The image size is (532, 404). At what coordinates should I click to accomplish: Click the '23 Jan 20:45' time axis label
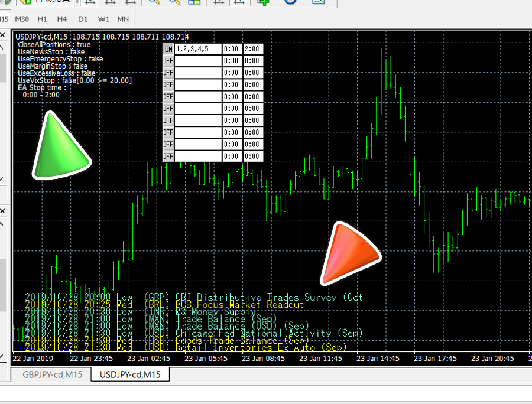(492, 359)
